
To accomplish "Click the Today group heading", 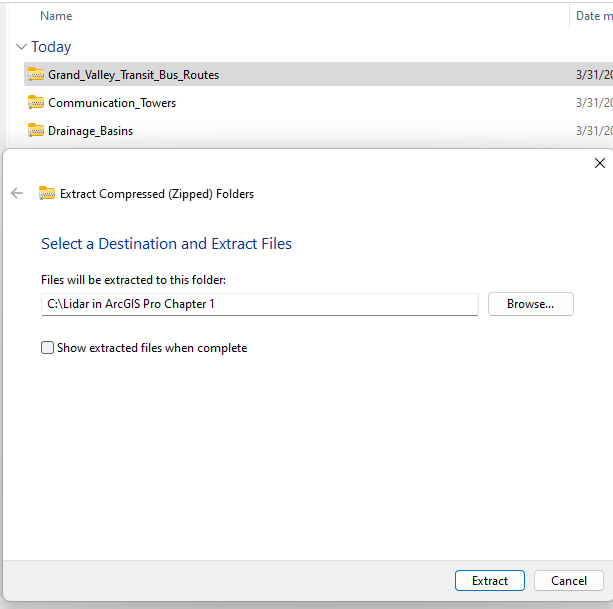I will click(x=51, y=47).
